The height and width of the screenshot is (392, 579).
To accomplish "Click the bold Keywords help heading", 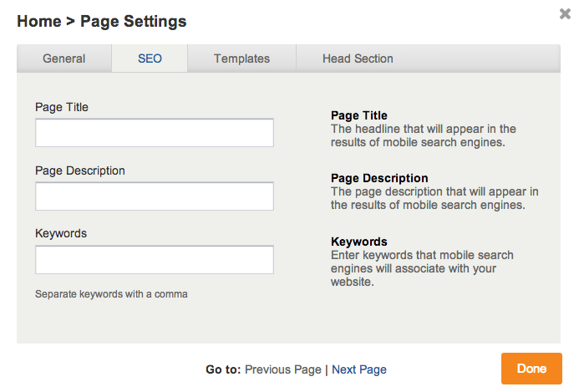I will click(x=359, y=242).
